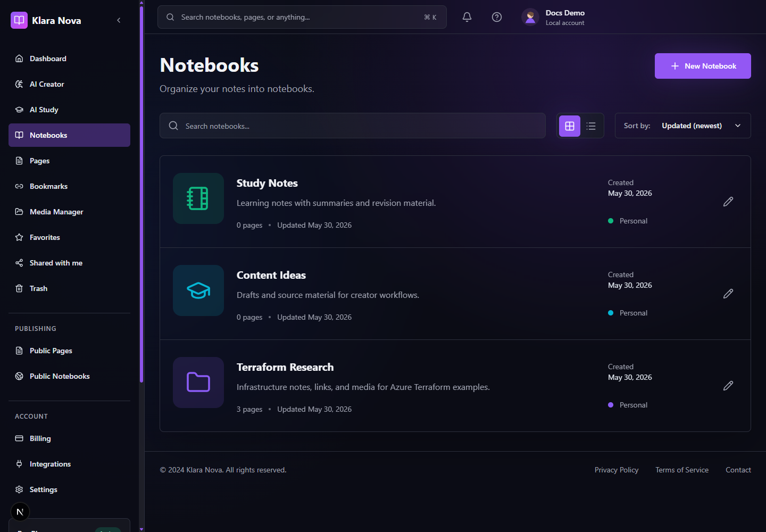Switch to list view
Viewport: 766px width, 532px height.
[x=591, y=126]
